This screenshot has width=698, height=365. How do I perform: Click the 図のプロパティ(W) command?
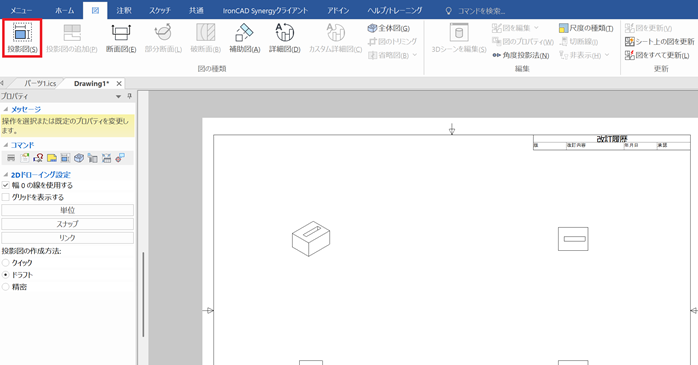[x=523, y=42]
